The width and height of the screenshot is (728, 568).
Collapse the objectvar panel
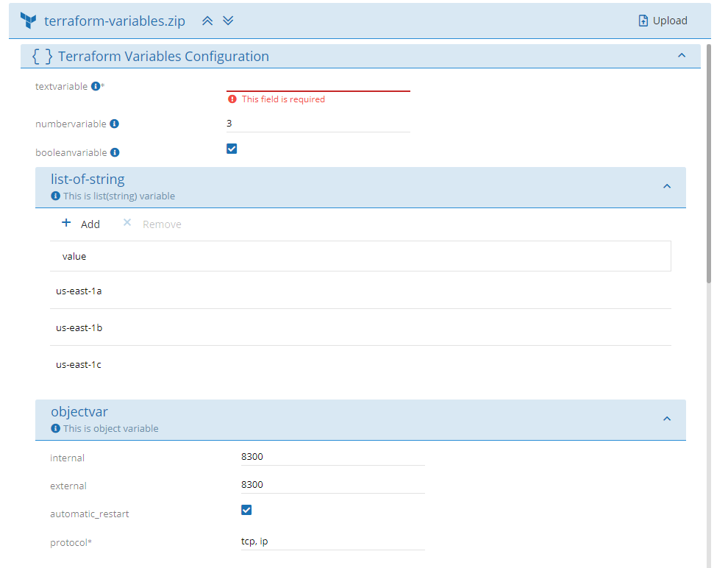667,419
